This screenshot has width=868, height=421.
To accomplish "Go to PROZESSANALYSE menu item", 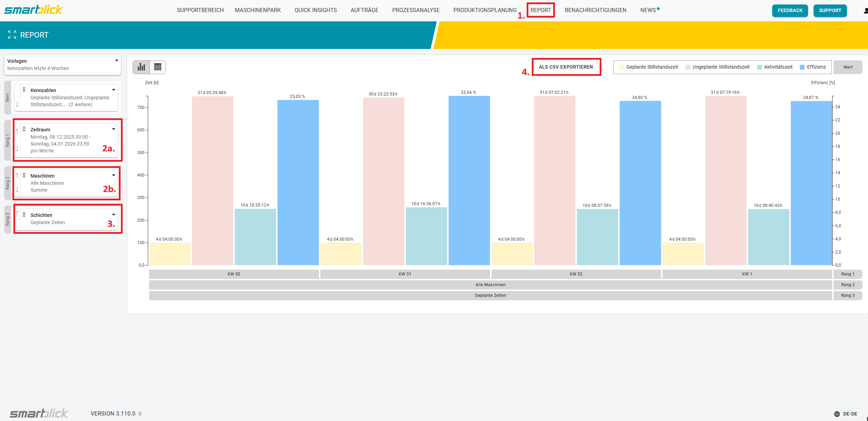I will pyautogui.click(x=416, y=10).
